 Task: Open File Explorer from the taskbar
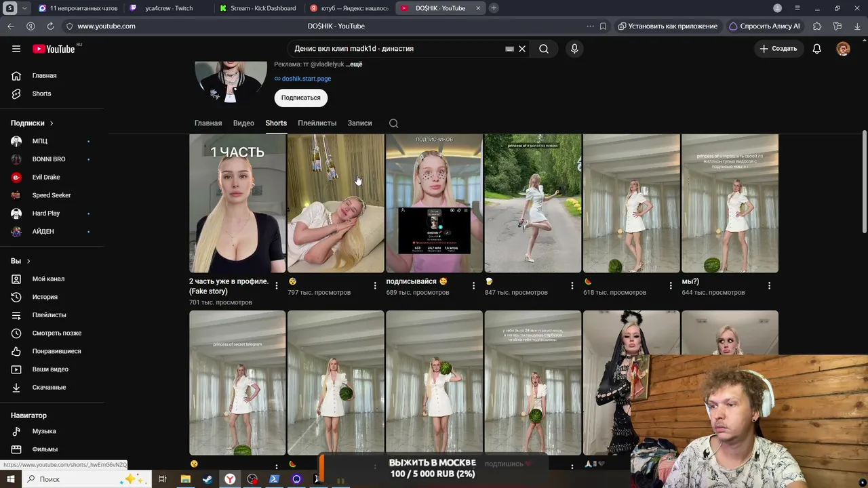point(185,479)
